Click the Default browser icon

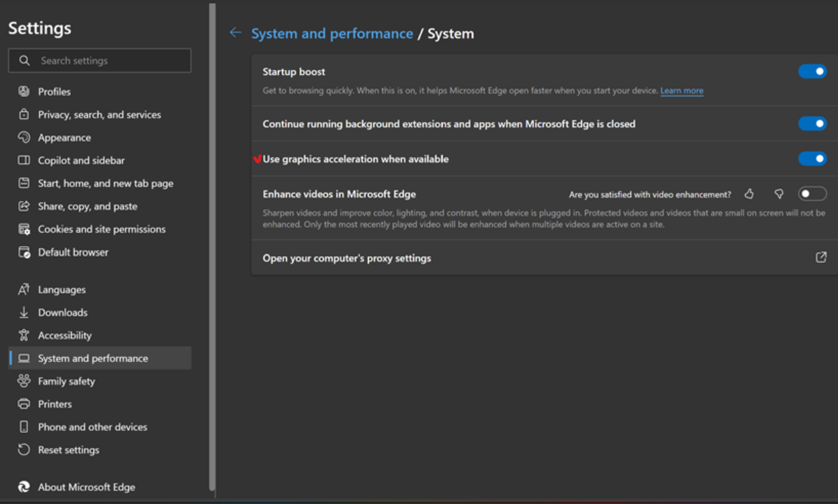[x=24, y=252]
